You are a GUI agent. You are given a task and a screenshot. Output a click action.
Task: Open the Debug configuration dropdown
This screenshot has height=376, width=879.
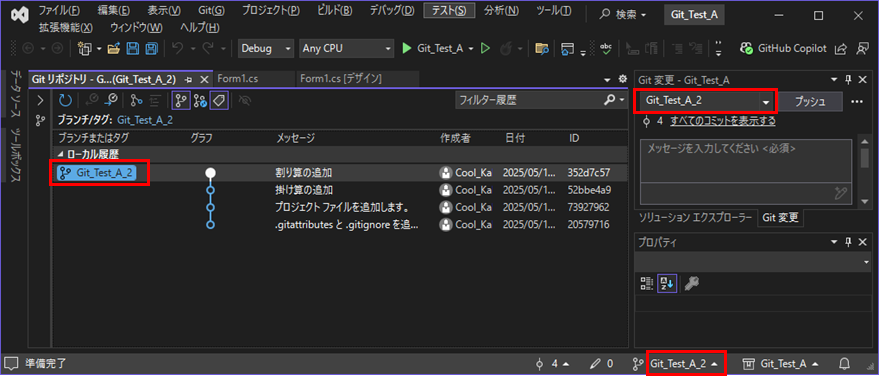click(266, 49)
